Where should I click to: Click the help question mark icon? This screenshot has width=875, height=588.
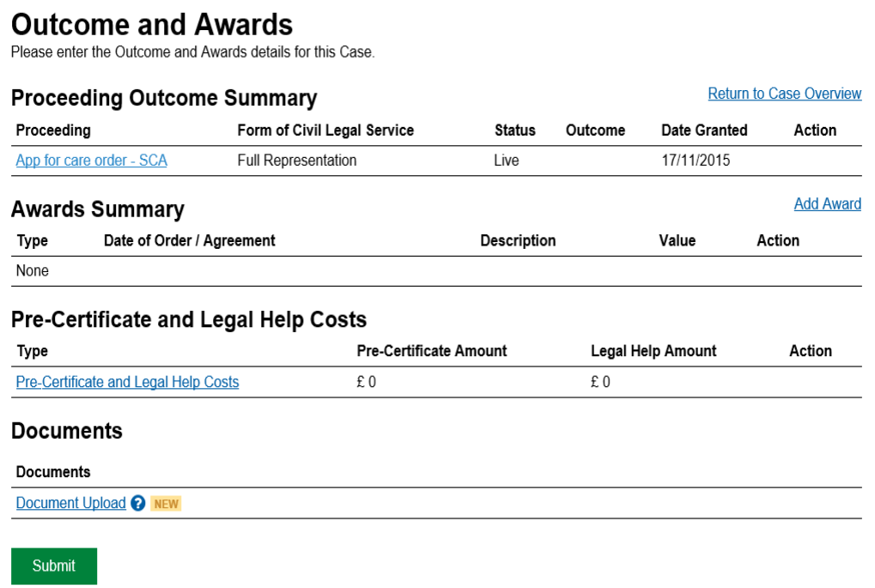coord(138,504)
